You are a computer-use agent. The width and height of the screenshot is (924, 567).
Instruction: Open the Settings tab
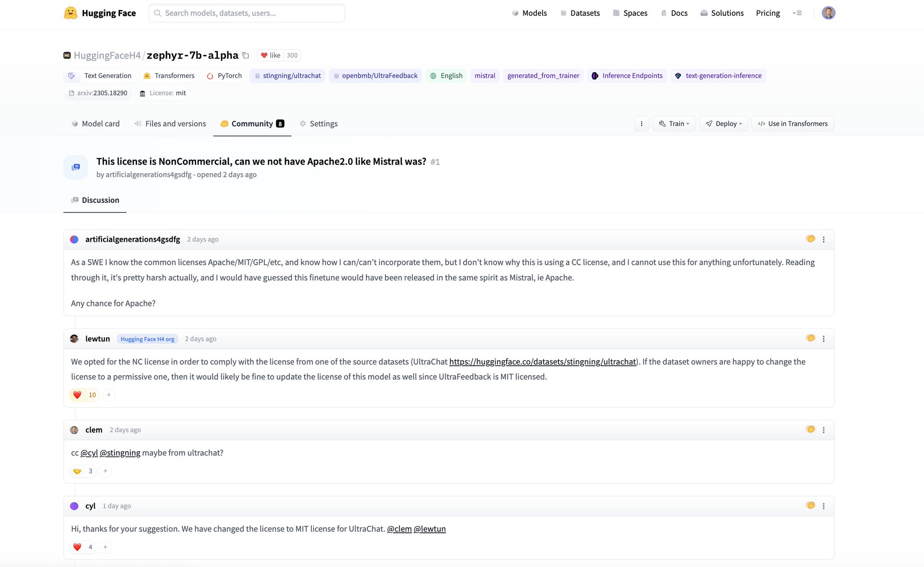pos(319,124)
